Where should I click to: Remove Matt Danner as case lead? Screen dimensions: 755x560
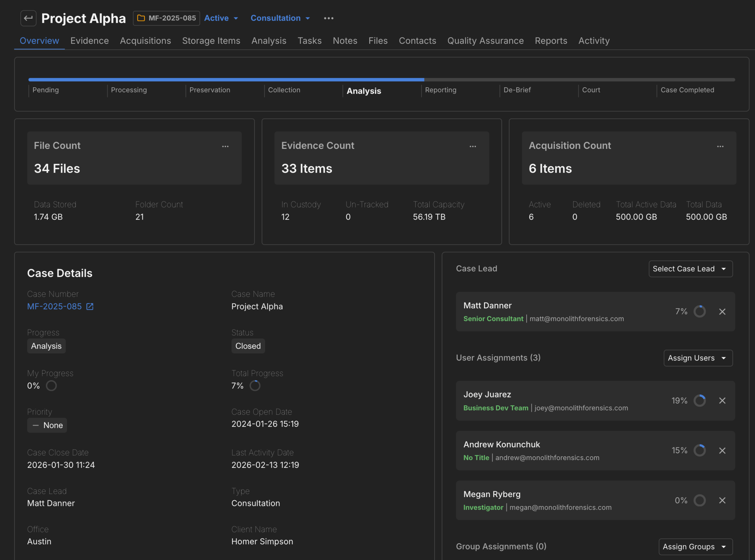(722, 311)
